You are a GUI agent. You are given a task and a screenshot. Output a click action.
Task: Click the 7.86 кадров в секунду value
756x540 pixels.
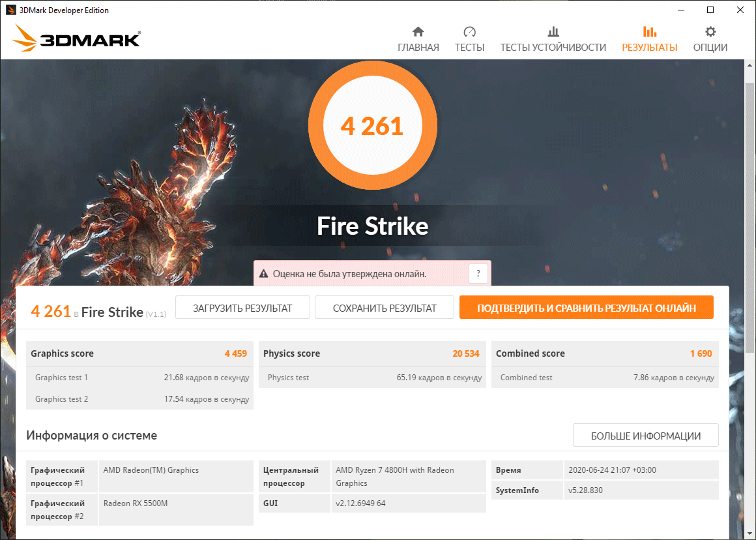(x=673, y=378)
